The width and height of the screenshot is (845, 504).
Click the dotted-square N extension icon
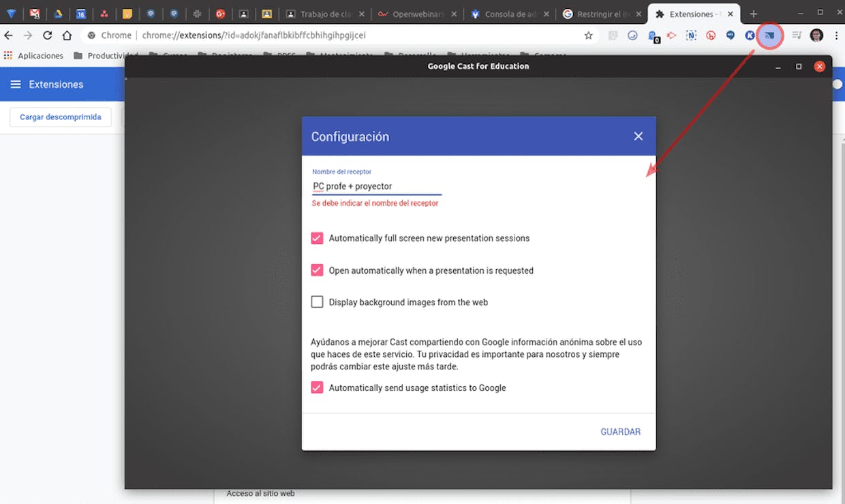click(691, 35)
